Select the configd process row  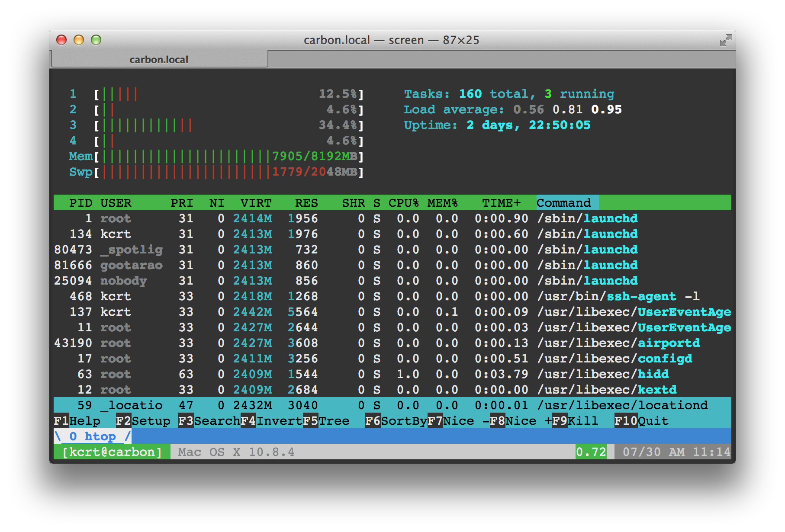coord(392,359)
